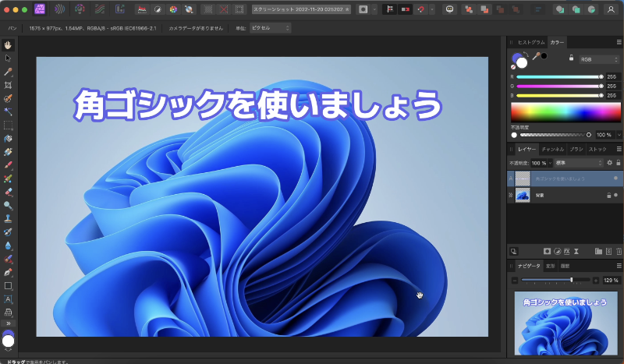Select the Dodge Brush tool
Viewport: 624px width, 364px height.
click(8, 205)
